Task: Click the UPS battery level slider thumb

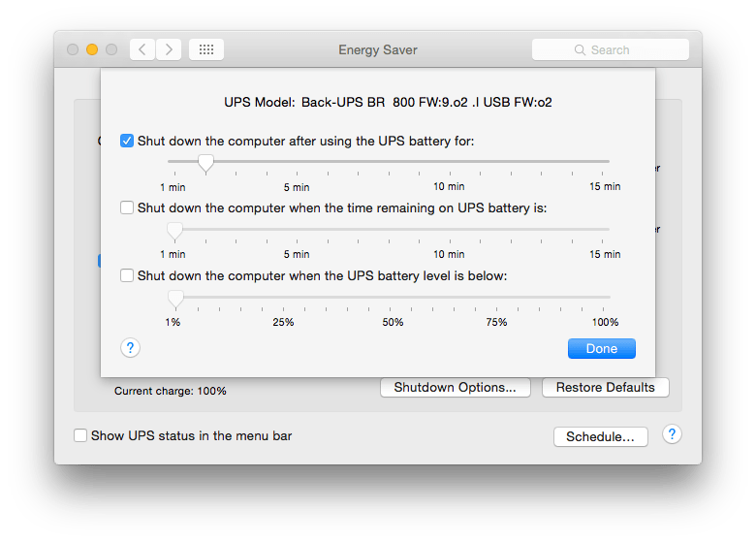Action: [x=175, y=299]
